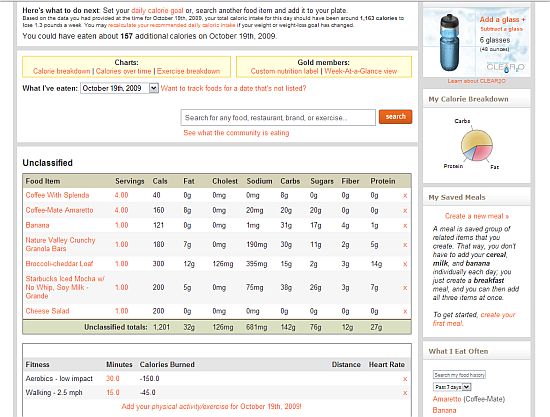Click the My Saved Meals heading
Image resolution: width=550 pixels, height=417 pixels.
457,197
